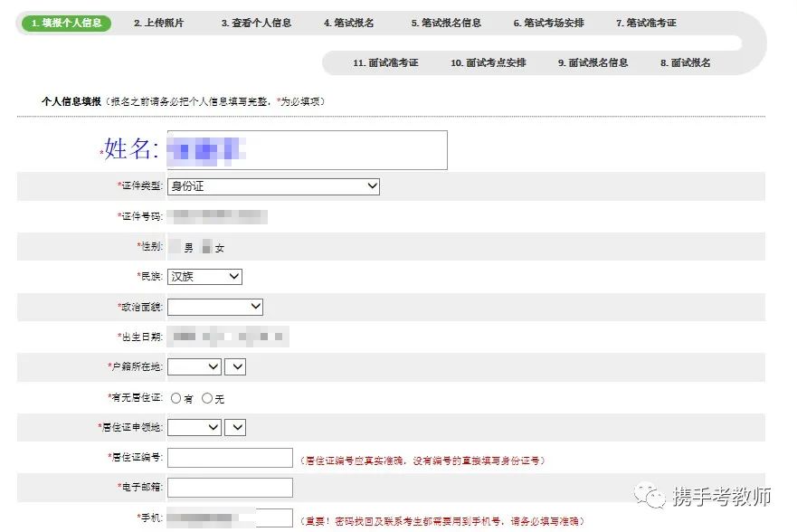The height and width of the screenshot is (532, 797).
Task: Open the second 户籍所在地 city dropdown
Action: (235, 366)
